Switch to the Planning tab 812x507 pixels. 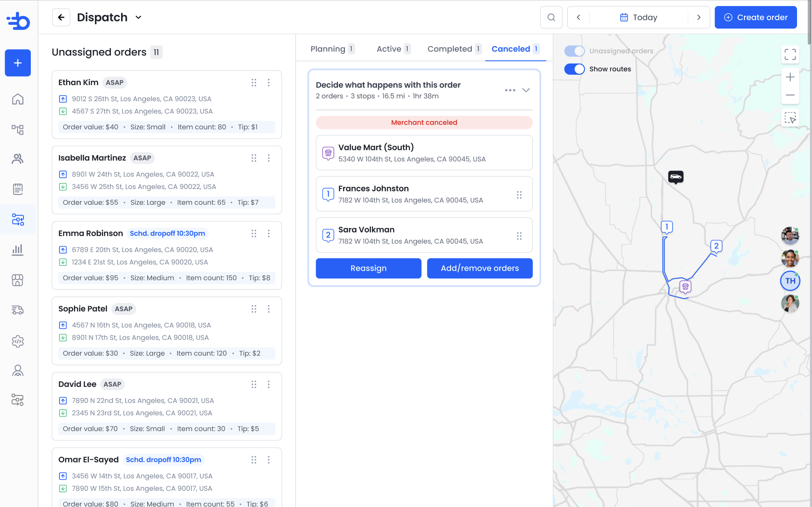click(332, 49)
